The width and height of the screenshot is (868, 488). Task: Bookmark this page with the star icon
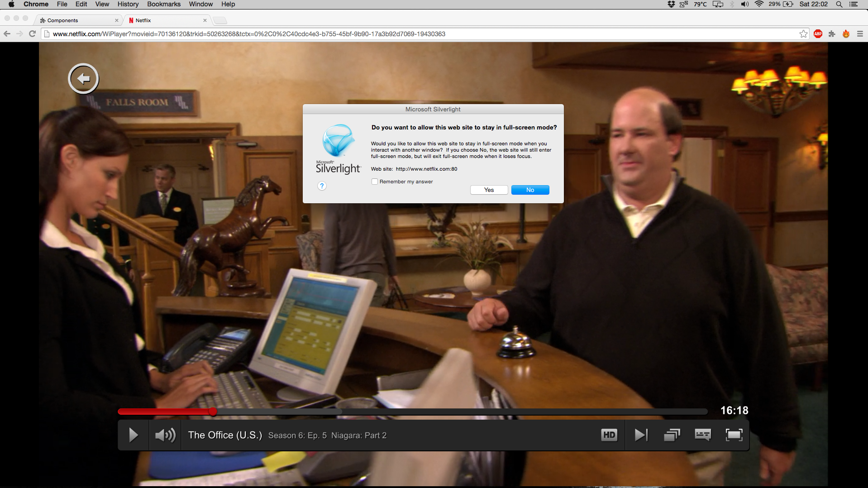pyautogui.click(x=803, y=34)
